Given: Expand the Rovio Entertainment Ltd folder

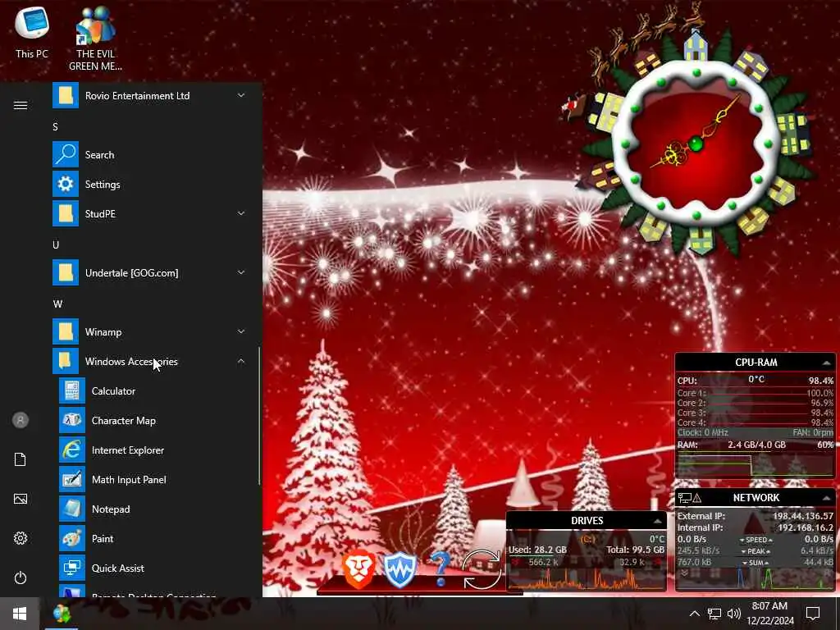Looking at the screenshot, I should click(150, 96).
